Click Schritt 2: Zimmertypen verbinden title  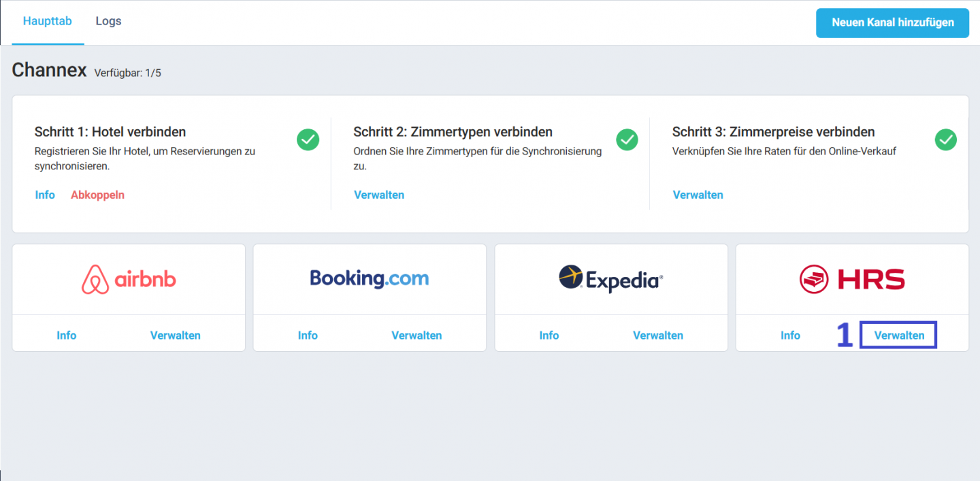point(453,132)
